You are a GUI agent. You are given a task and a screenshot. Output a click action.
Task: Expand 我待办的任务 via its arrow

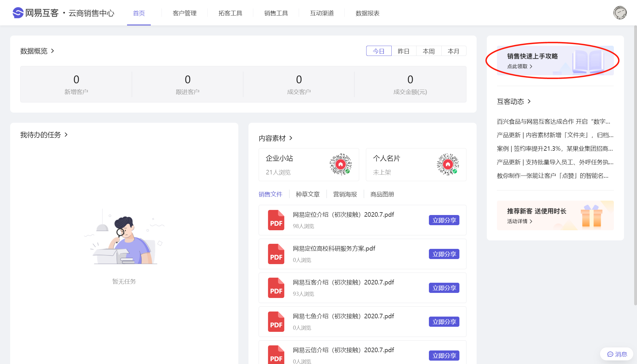tap(66, 135)
